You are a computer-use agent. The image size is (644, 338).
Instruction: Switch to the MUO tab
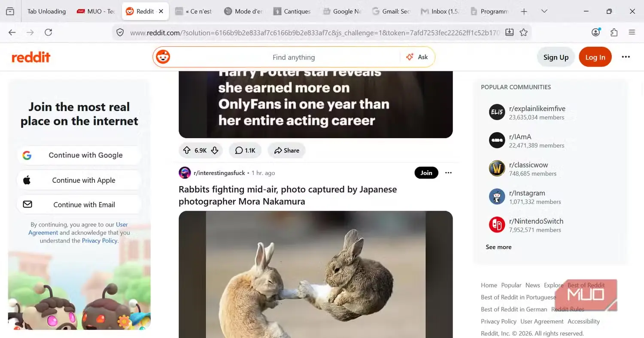(x=96, y=12)
